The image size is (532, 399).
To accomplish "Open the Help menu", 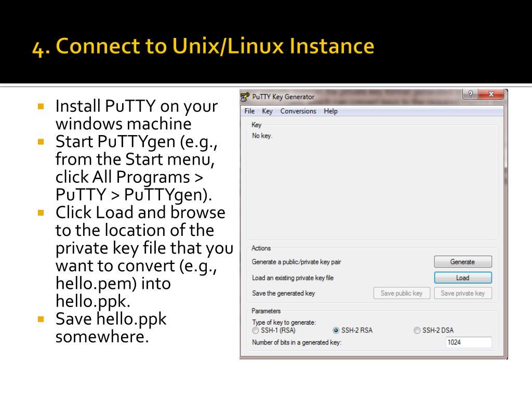I will point(330,111).
